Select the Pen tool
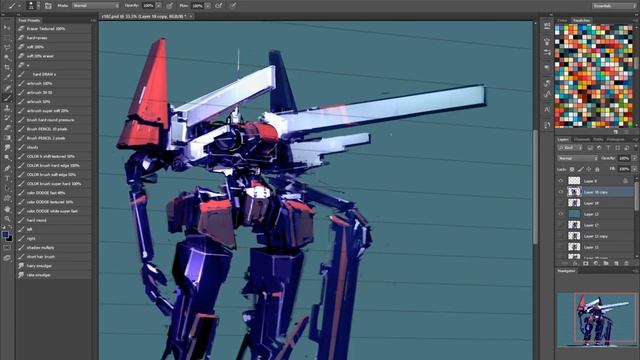 click(7, 168)
